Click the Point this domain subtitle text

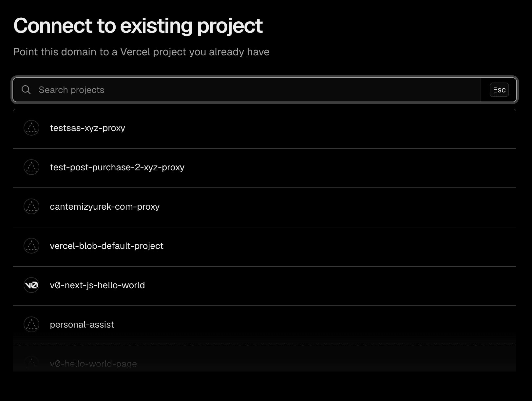[x=141, y=52]
